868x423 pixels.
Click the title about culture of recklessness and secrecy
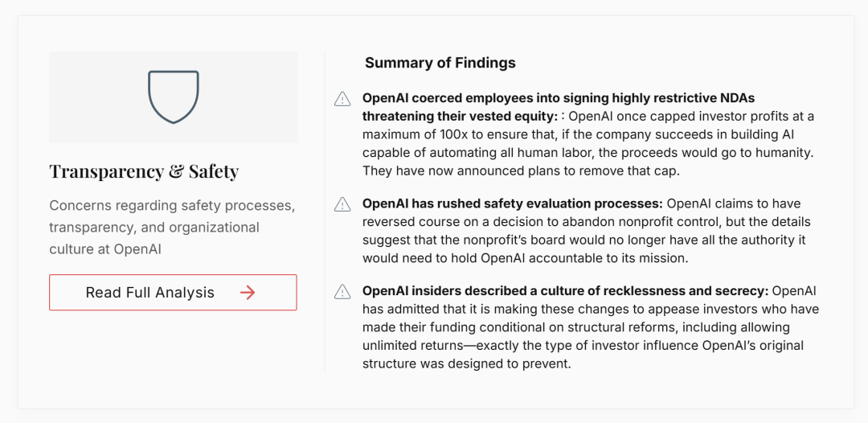tap(566, 291)
